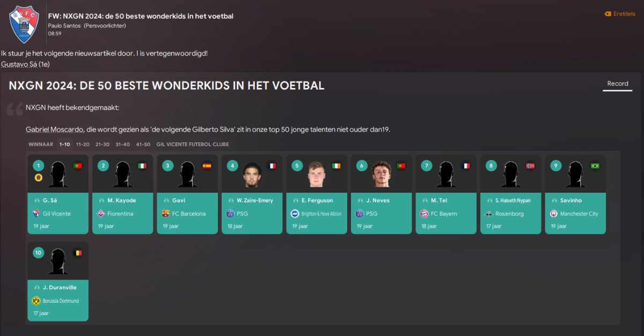This screenshot has width=644, height=336.
Task: Switch to the WINNAAR tab
Action: [x=41, y=144]
